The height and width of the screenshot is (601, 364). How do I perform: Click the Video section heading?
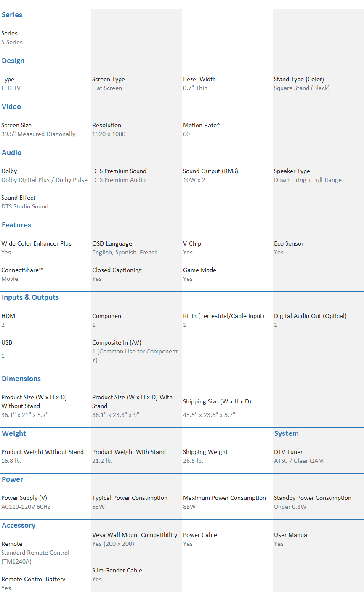(x=11, y=107)
